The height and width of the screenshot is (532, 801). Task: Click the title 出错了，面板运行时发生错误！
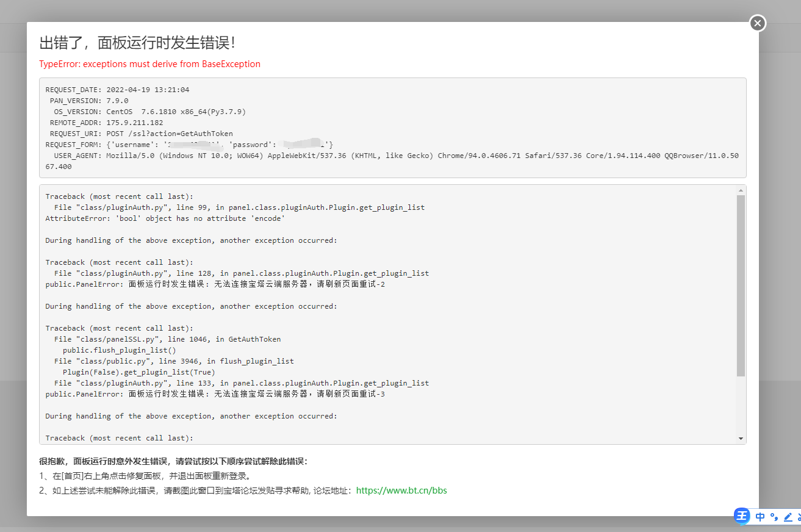coord(137,43)
